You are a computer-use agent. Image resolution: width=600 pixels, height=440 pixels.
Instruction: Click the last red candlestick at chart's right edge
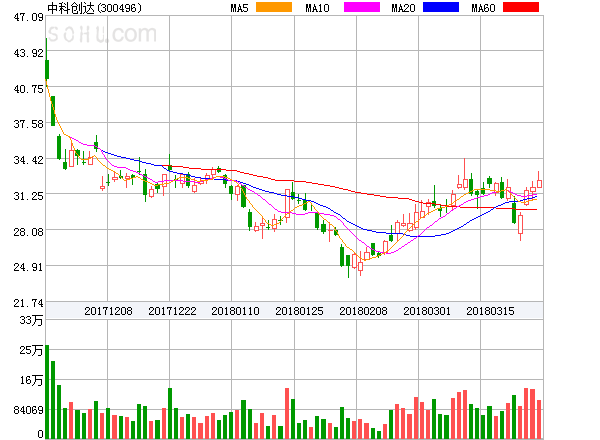click(539, 181)
